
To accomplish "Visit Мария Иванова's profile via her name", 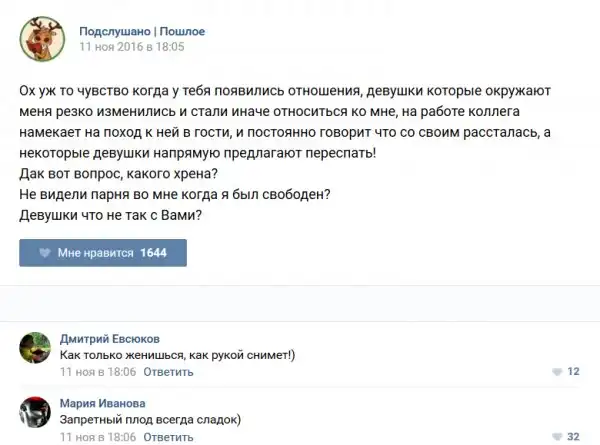I will [101, 403].
